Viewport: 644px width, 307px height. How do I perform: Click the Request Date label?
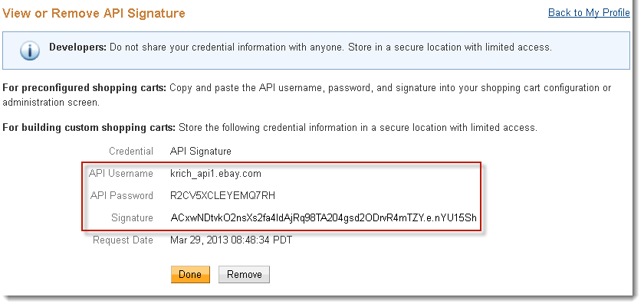point(123,240)
